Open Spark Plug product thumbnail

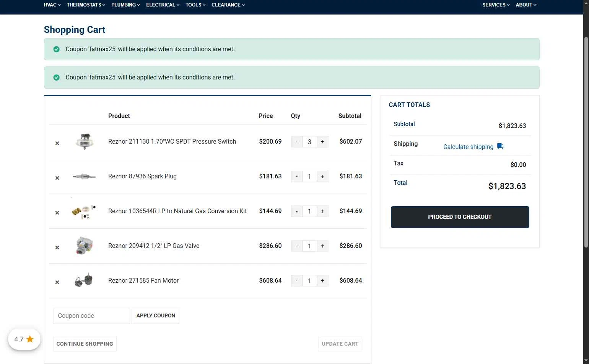point(85,176)
